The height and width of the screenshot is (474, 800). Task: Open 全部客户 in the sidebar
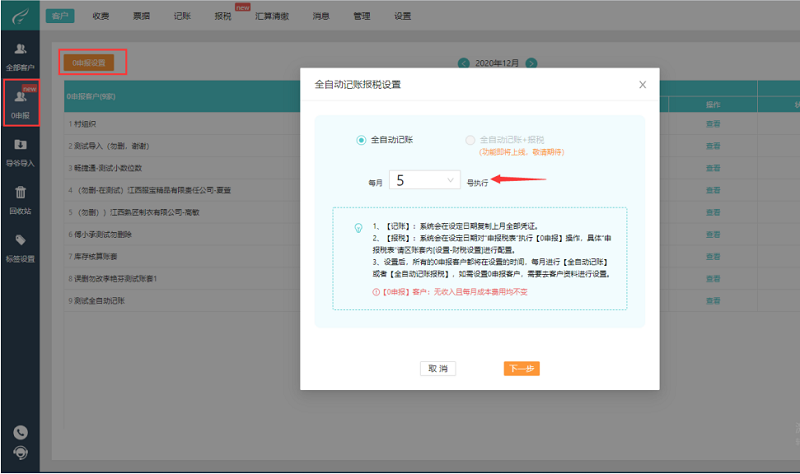(x=20, y=55)
